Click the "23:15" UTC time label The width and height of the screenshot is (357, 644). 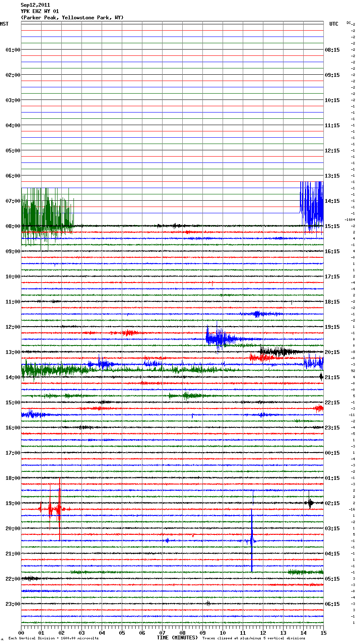333,428
